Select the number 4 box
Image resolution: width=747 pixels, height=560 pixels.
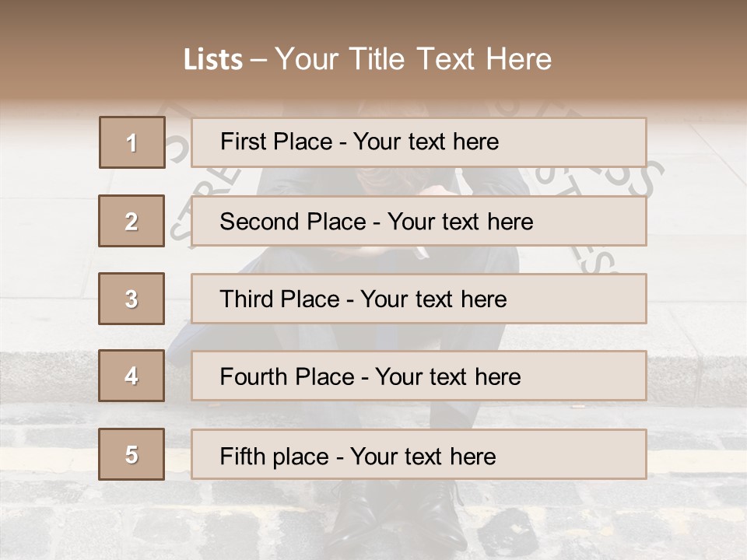coord(132,376)
